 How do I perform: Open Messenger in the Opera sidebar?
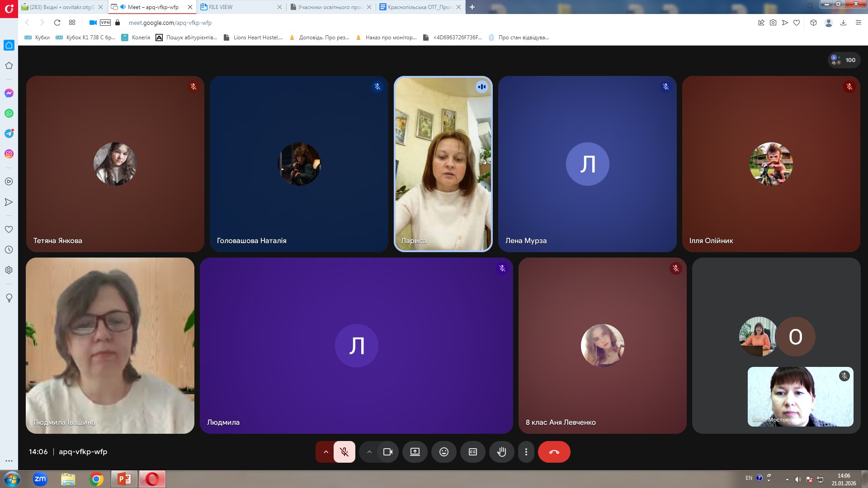[x=9, y=93]
